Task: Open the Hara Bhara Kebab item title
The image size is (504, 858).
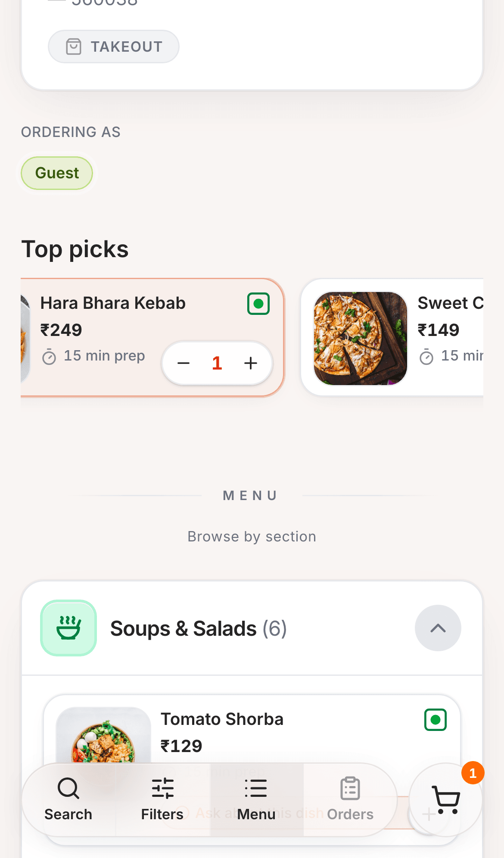Action: coord(113,303)
